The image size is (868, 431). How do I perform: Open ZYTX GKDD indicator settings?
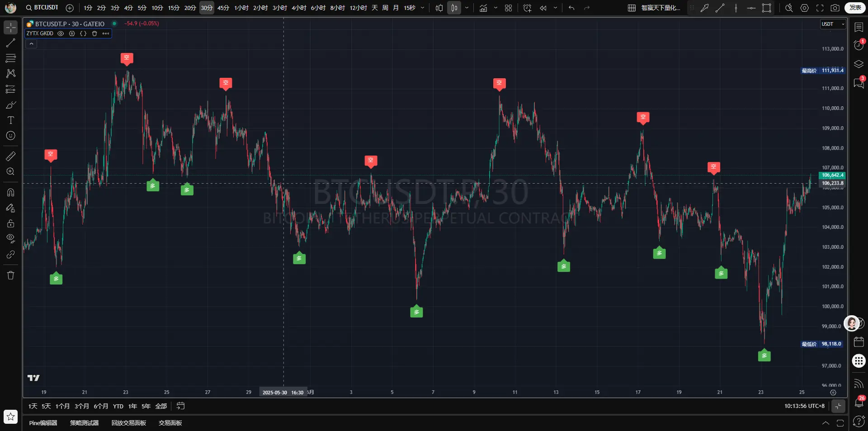click(72, 33)
